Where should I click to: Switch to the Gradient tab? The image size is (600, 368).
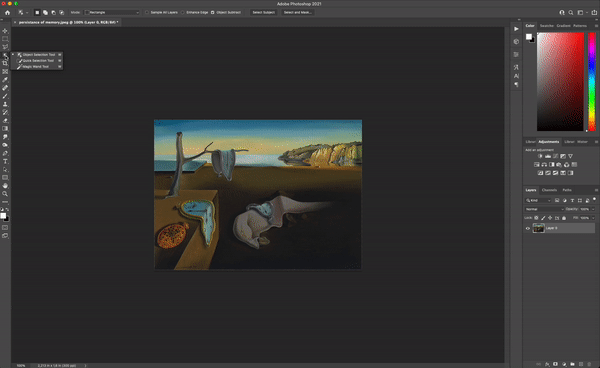coord(563,26)
